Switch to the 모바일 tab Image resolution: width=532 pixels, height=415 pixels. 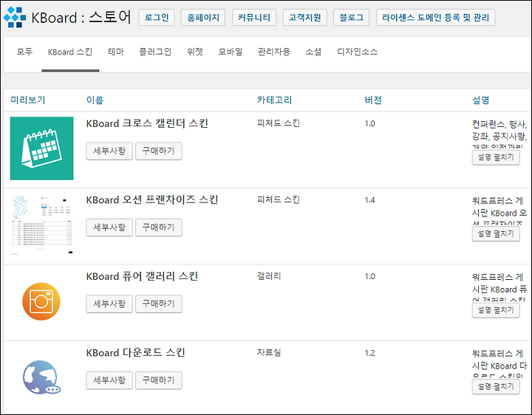click(x=231, y=52)
